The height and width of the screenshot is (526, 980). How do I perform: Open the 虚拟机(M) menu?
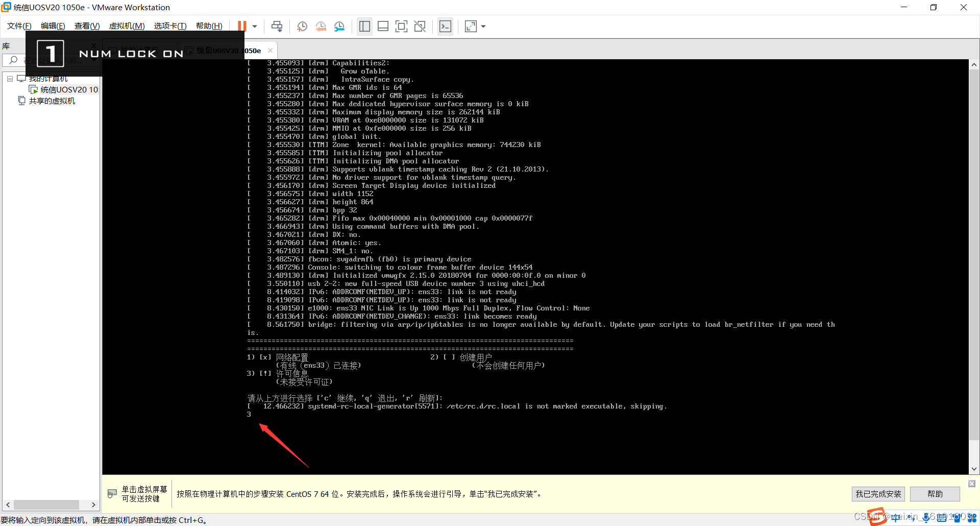coord(127,26)
